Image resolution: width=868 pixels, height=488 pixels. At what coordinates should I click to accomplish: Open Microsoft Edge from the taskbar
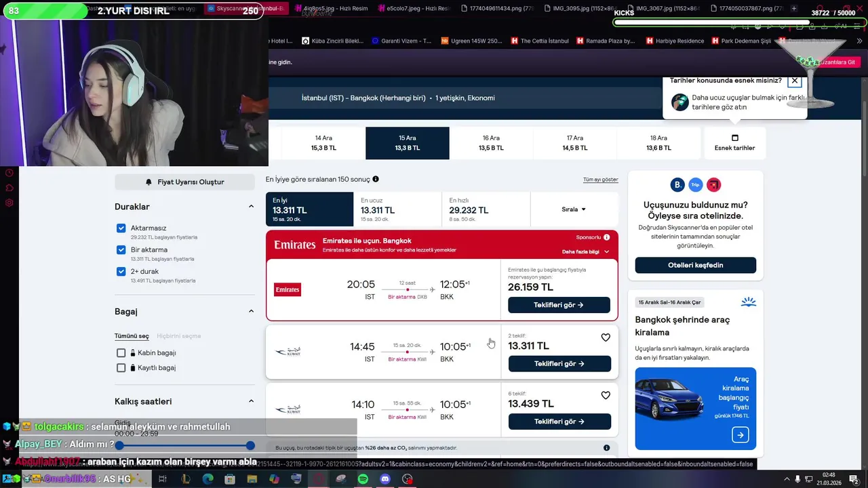(208, 479)
